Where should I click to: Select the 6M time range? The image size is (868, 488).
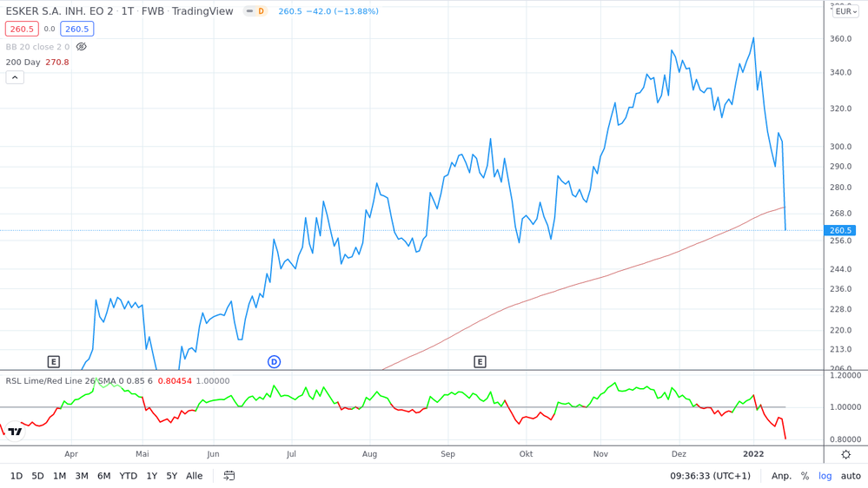[103, 476]
